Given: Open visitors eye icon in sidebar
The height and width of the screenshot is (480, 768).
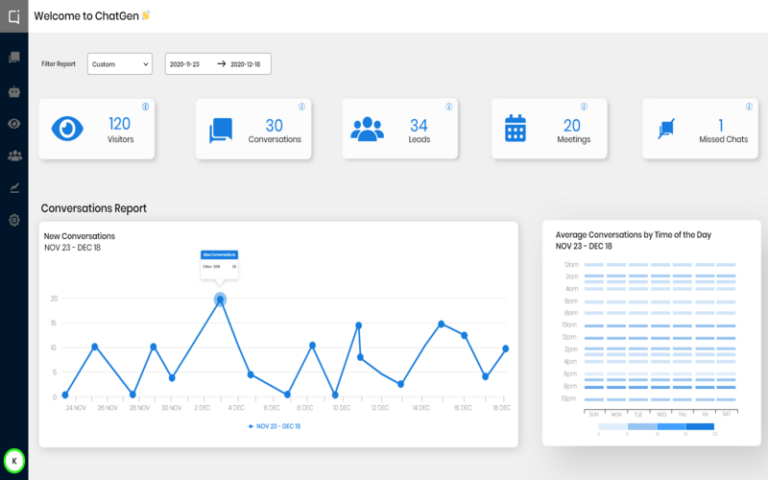Looking at the screenshot, I should [x=14, y=123].
